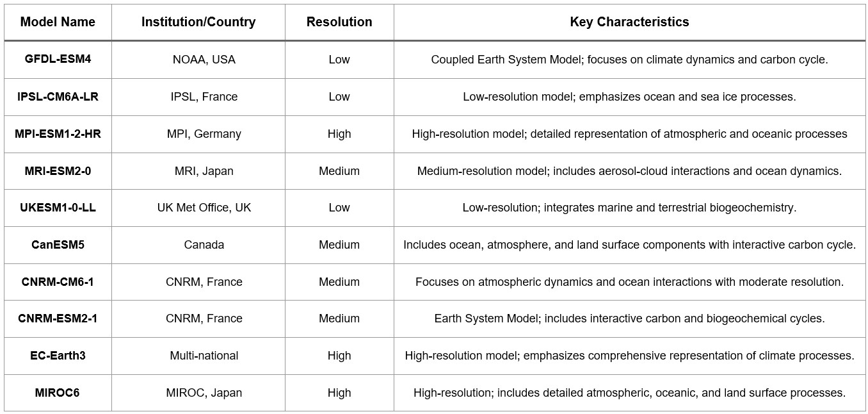Click the Key Characteristics column header
Viewport: 868px width, 414px height.
(x=629, y=22)
